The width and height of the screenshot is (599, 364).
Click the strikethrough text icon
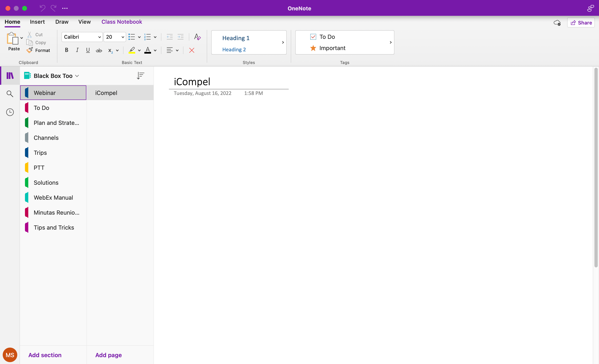coord(99,50)
